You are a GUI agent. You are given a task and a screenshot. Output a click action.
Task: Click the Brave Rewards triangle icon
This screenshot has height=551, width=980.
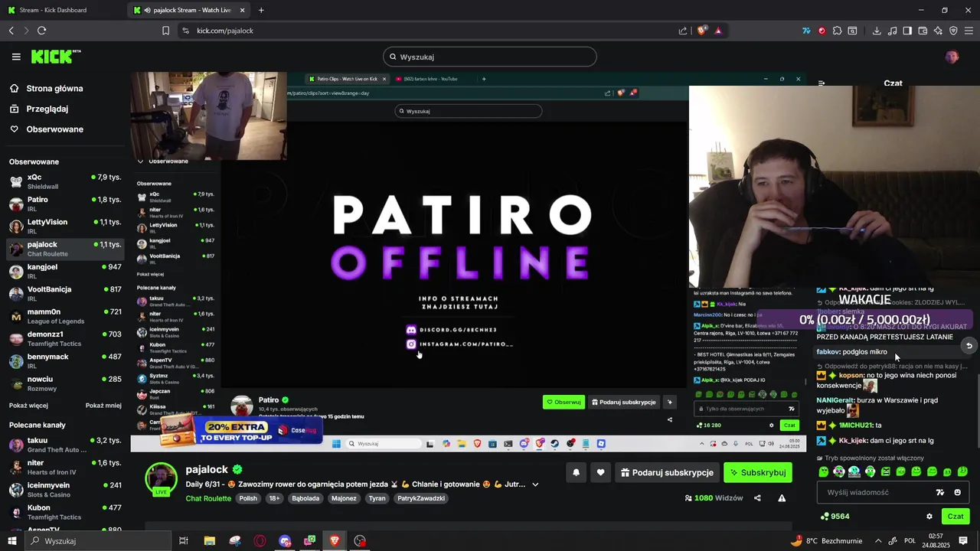tap(718, 31)
